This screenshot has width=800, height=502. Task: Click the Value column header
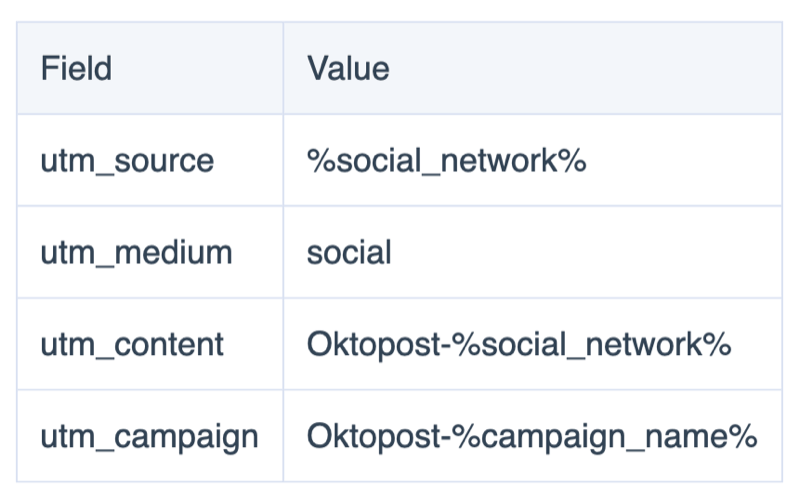(x=348, y=68)
